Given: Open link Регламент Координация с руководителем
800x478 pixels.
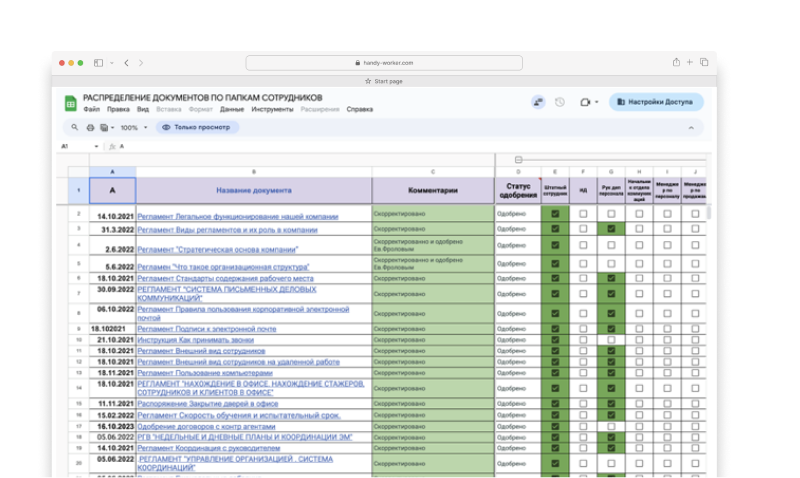Looking at the screenshot, I should tap(209, 448).
